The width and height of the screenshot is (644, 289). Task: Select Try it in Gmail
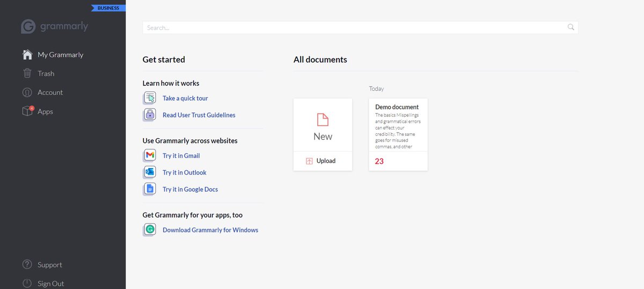pyautogui.click(x=181, y=156)
